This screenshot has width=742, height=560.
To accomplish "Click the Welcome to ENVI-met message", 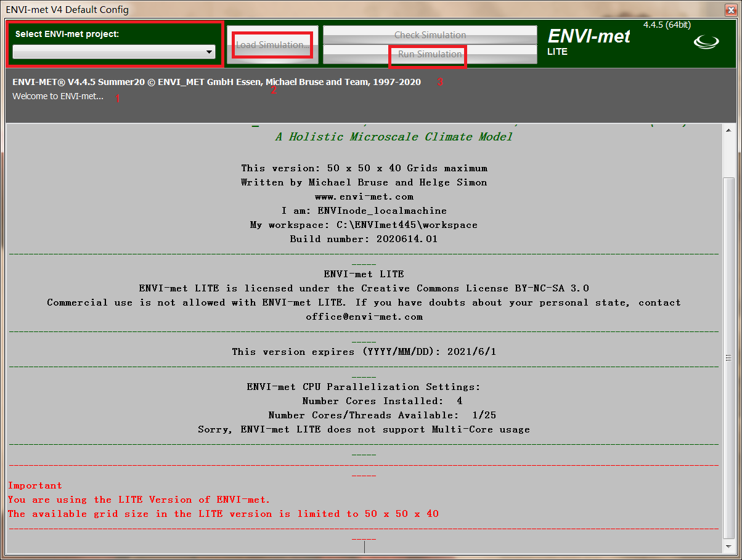I will point(59,96).
